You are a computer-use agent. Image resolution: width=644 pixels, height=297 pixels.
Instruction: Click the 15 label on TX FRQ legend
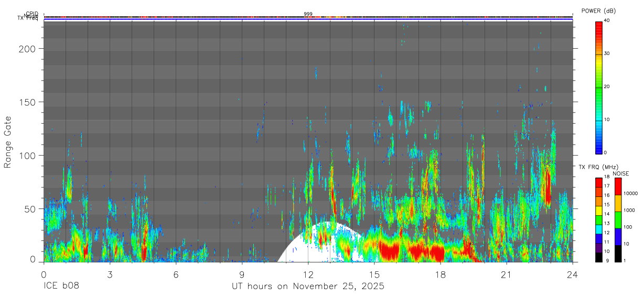tap(607, 205)
